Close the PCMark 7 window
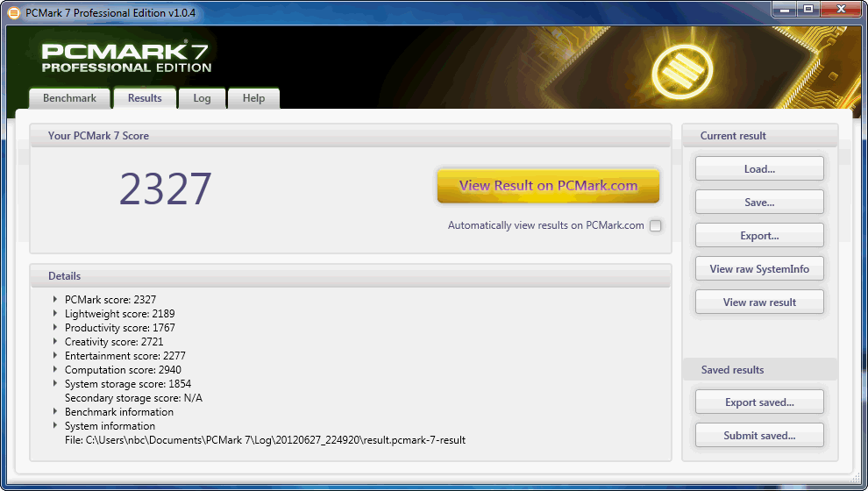868x491 pixels. coord(840,9)
